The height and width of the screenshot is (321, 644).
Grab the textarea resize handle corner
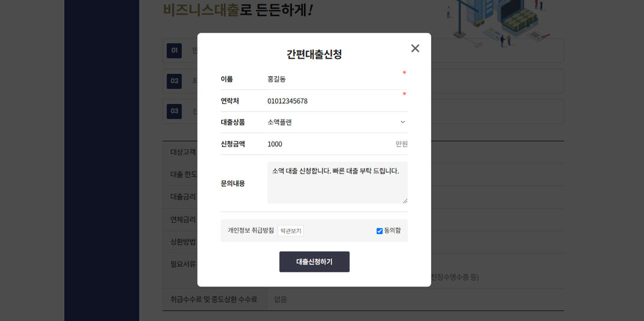(405, 201)
